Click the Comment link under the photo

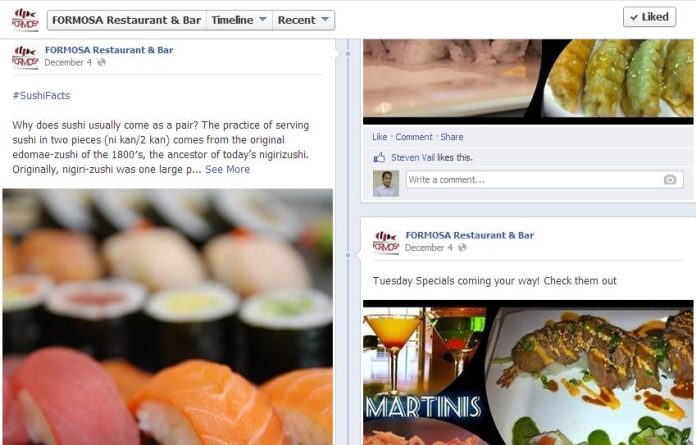[x=414, y=137]
